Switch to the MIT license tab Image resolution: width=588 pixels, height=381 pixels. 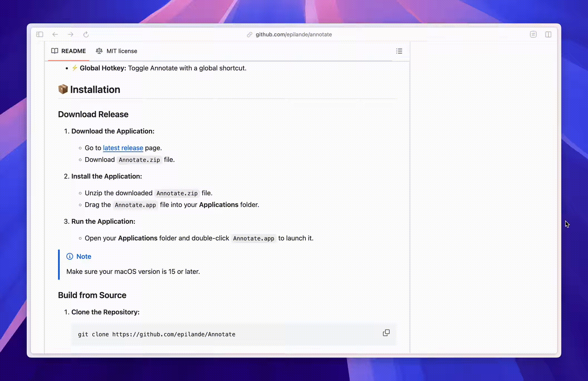(122, 51)
